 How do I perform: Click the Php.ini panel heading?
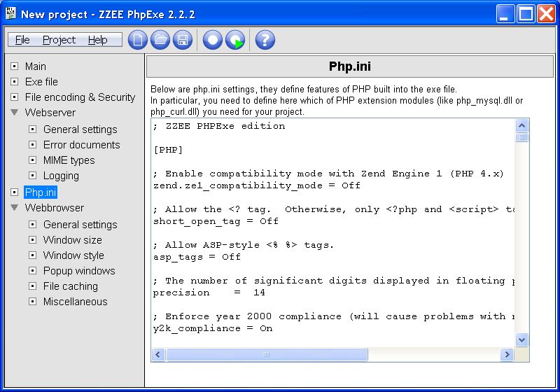click(x=349, y=66)
